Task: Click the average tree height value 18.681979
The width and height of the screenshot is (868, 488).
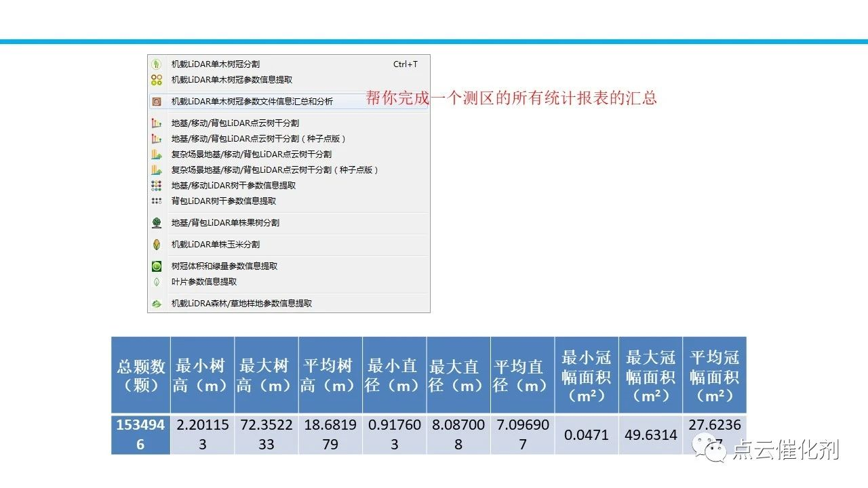Action: (x=330, y=434)
